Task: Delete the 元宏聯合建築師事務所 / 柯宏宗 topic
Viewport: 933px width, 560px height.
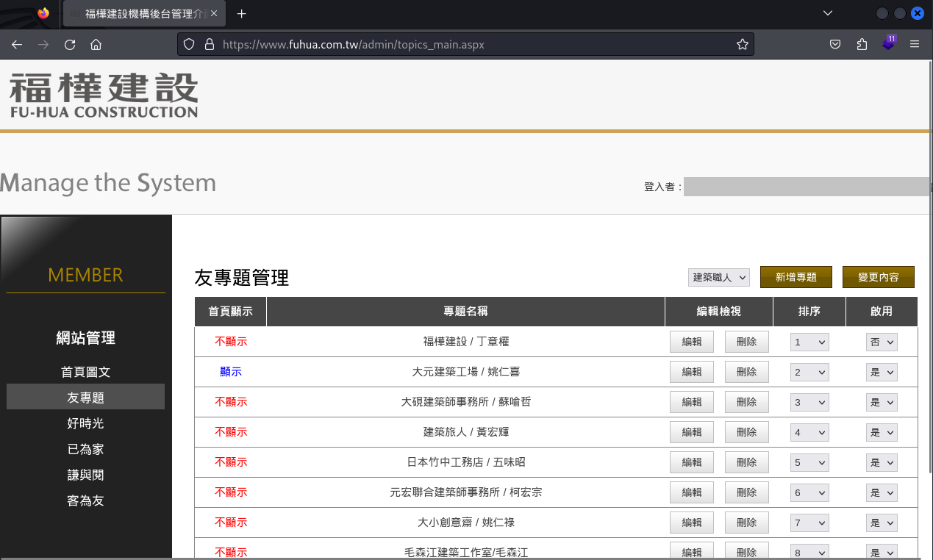Action: (746, 492)
